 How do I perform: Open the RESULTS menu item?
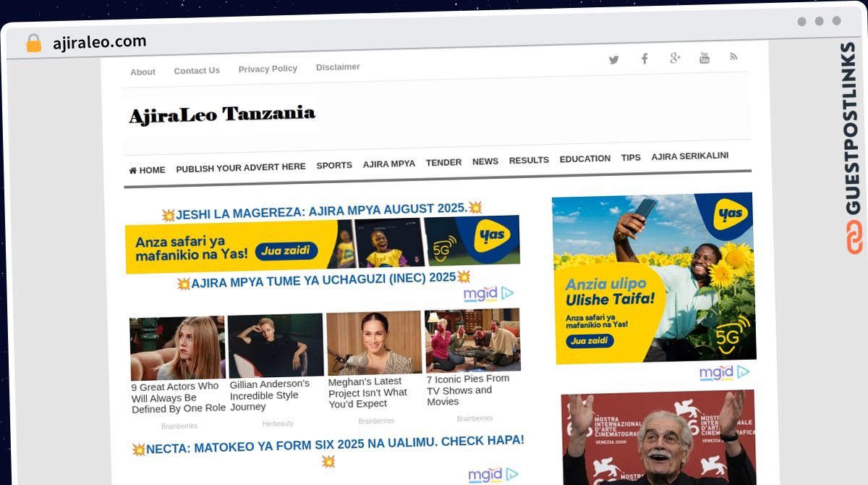pos(529,160)
